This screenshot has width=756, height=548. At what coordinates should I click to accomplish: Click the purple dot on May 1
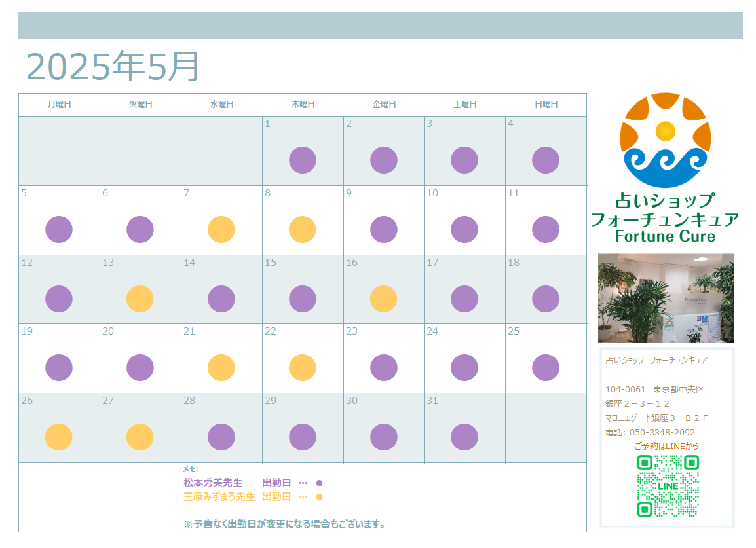pos(303,160)
